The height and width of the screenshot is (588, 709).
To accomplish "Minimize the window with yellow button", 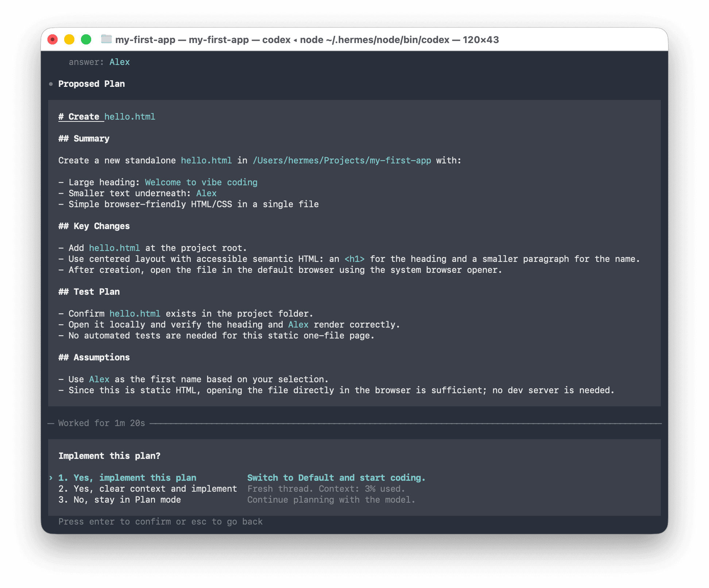I will [69, 39].
